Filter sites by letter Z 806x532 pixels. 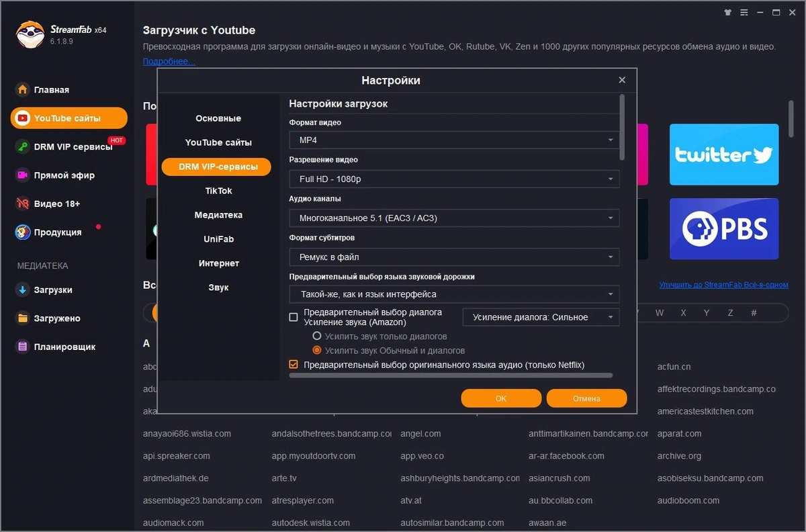coord(730,313)
